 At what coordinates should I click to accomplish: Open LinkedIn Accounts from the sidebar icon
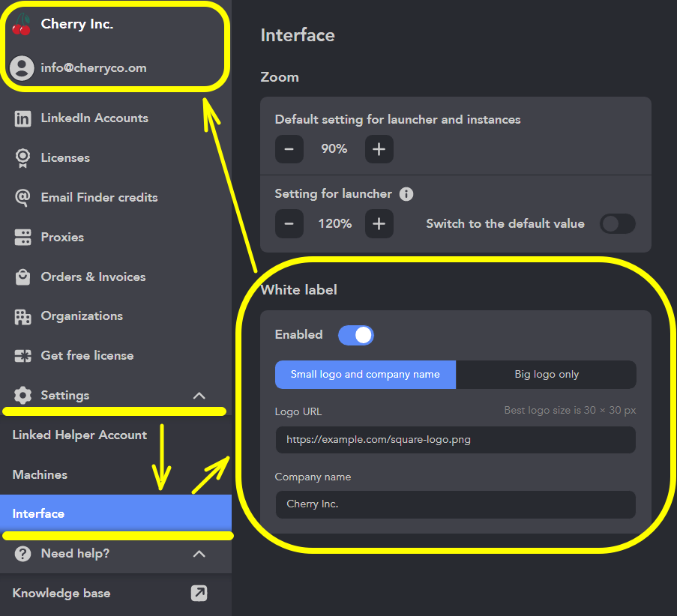point(22,118)
